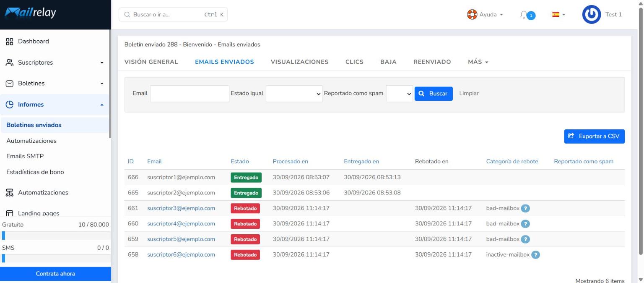644x283 pixels.
Task: Open the CLICS tab
Action: pos(354,62)
